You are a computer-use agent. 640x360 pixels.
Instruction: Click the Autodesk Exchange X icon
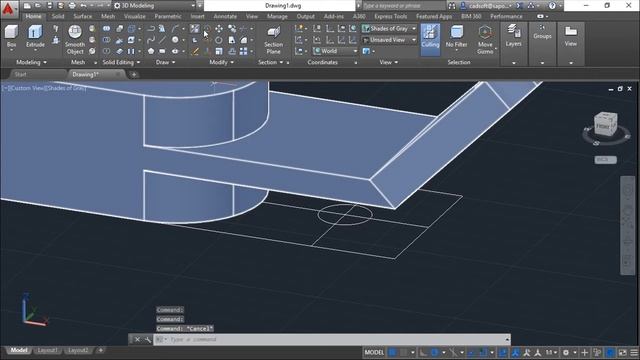(x=519, y=6)
